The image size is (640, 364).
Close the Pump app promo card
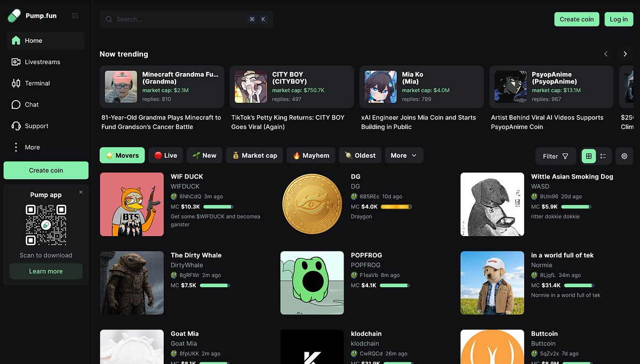tap(81, 192)
